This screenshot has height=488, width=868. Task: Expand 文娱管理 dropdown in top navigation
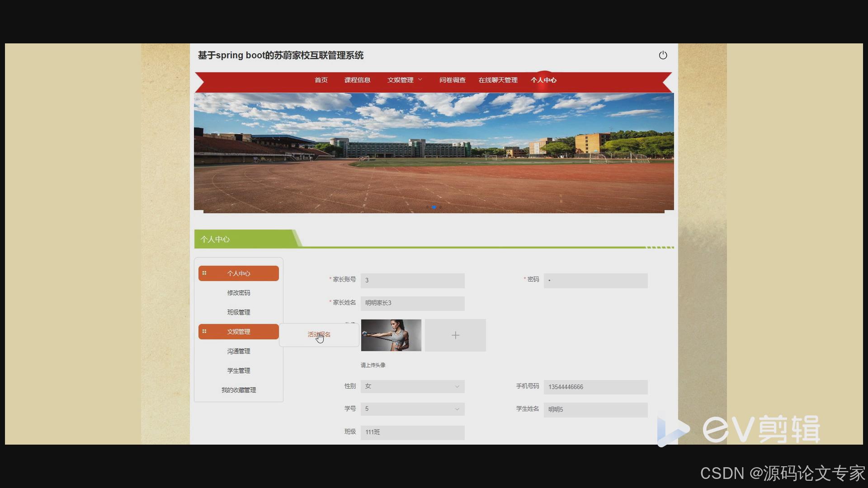click(404, 80)
